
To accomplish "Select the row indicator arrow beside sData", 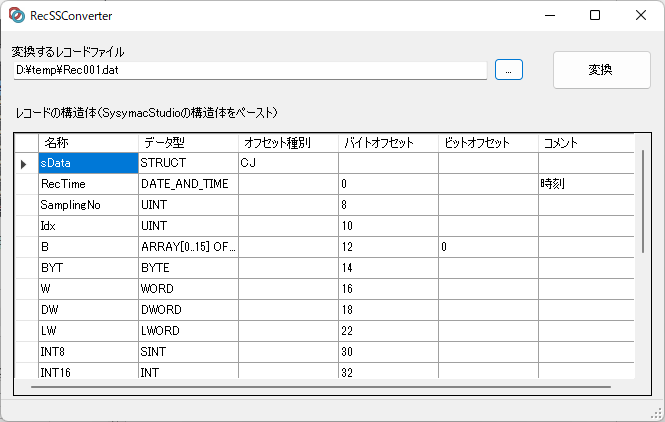I will click(x=25, y=163).
